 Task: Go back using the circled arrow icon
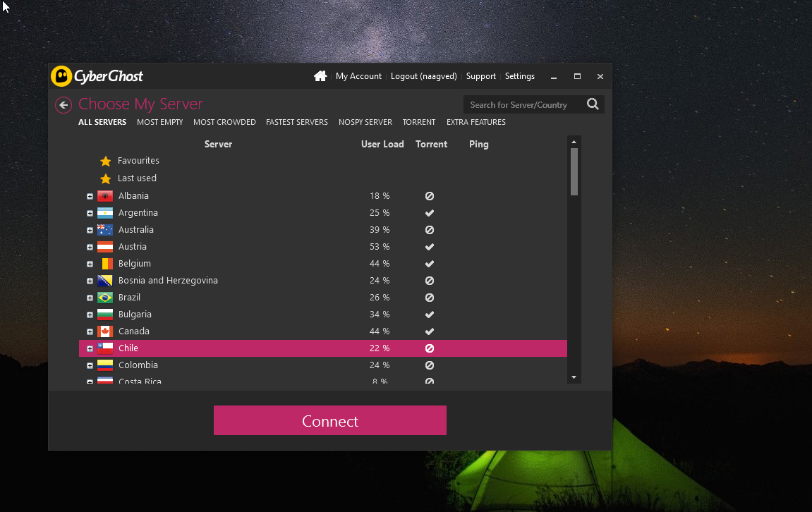[63, 105]
